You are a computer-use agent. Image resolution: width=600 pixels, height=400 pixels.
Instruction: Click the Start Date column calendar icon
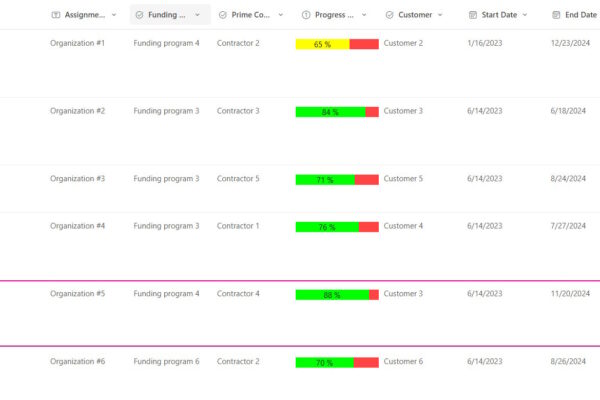(x=473, y=15)
